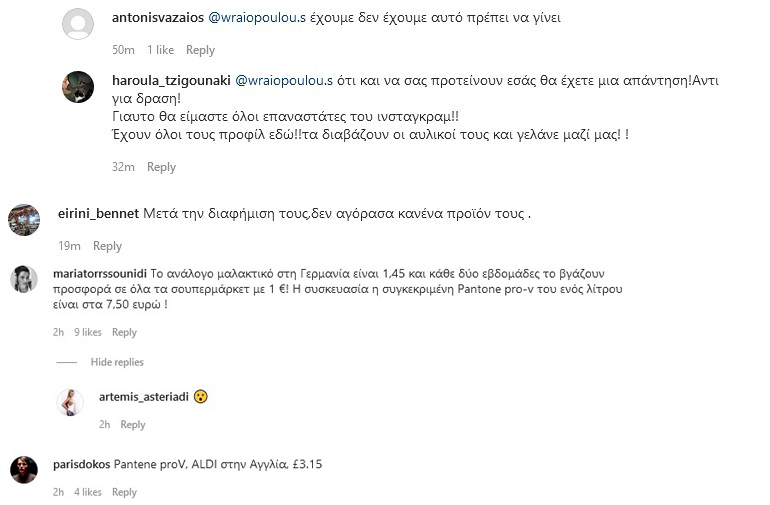Collapse replies with Hide replies
770x505 pixels.
116,362
